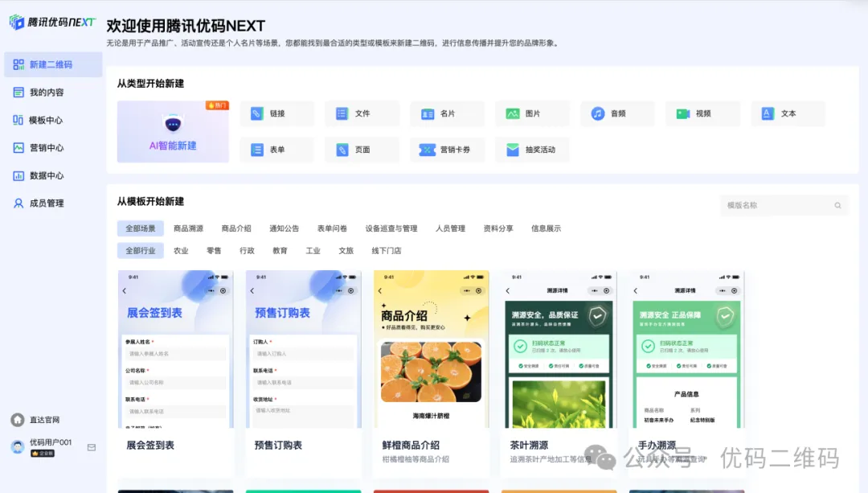Image resolution: width=868 pixels, height=493 pixels.
Task: Create a 营销卡券 QR code
Action: pos(448,150)
